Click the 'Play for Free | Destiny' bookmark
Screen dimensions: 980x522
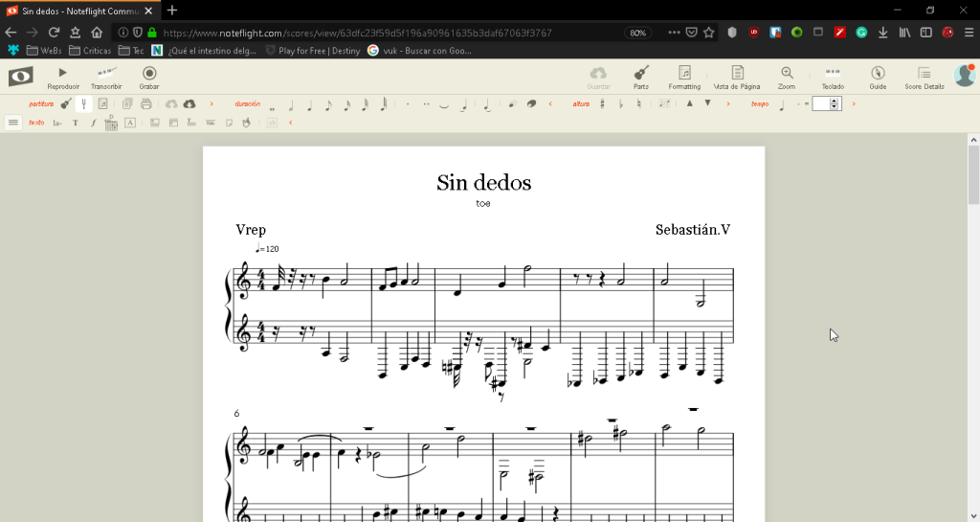[x=312, y=50]
